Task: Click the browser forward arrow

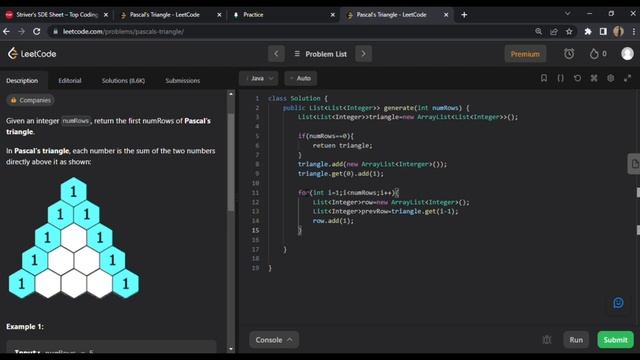Action: click(21, 31)
